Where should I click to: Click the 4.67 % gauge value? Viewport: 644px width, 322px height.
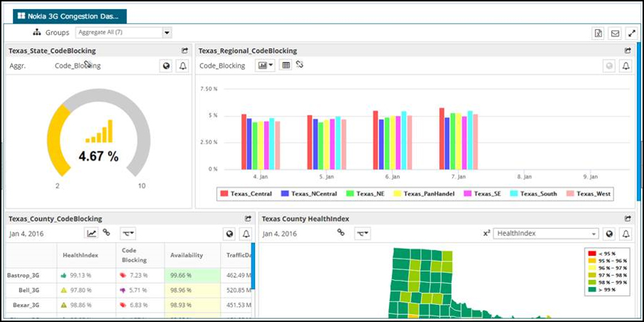pos(99,156)
